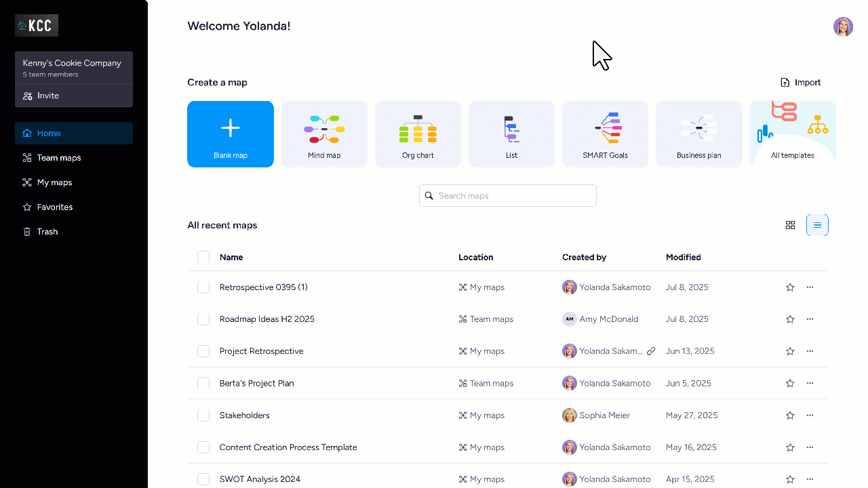Viewport: 868px width, 488px height.
Task: Check Content Creation Process Template checkbox
Action: [x=203, y=447]
